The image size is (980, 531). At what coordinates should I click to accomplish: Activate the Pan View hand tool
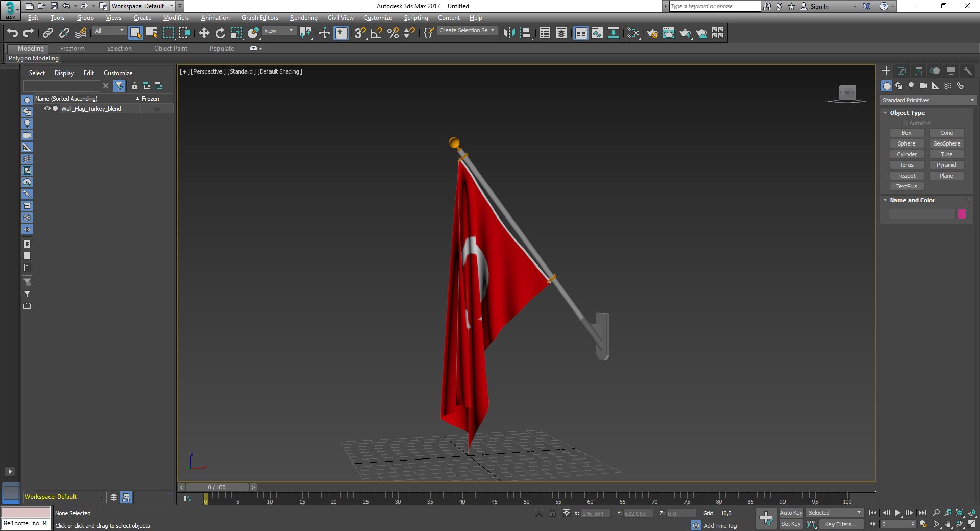coord(948,524)
